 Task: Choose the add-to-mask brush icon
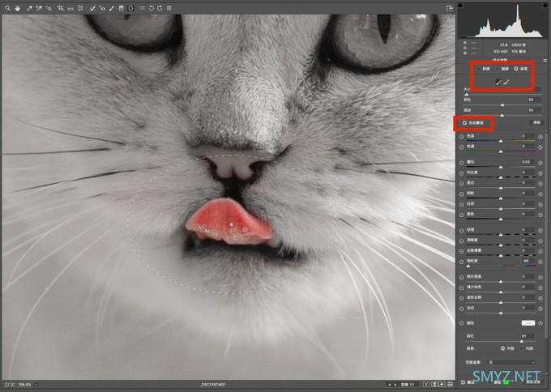[498, 83]
